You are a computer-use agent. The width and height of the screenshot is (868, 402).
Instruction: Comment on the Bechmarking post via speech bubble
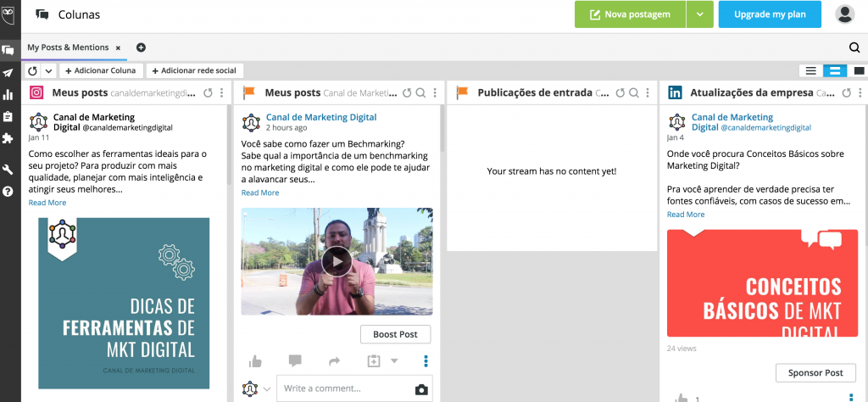[x=295, y=361]
